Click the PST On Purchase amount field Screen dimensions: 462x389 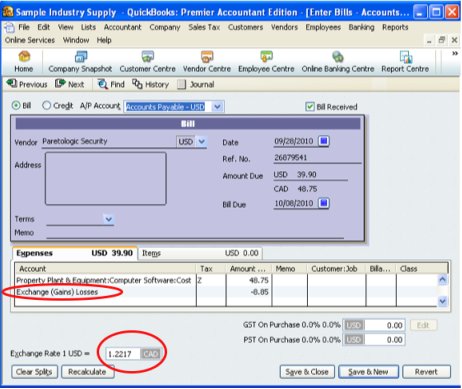point(385,340)
